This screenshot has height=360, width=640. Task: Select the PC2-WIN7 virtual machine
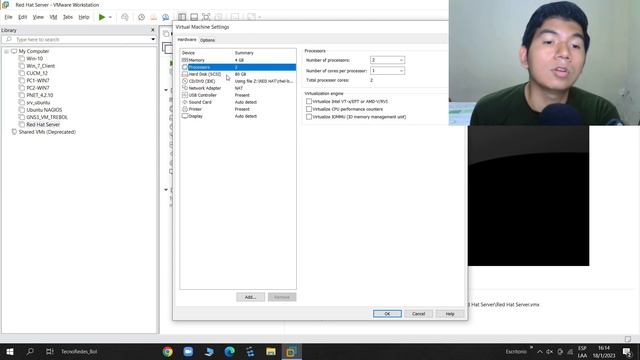[38, 88]
